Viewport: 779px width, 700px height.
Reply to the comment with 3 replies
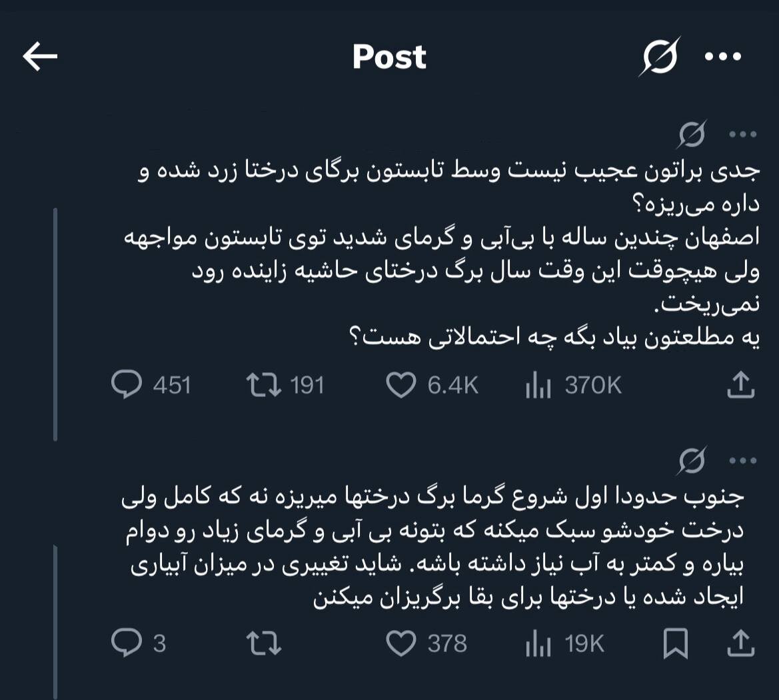(x=124, y=643)
